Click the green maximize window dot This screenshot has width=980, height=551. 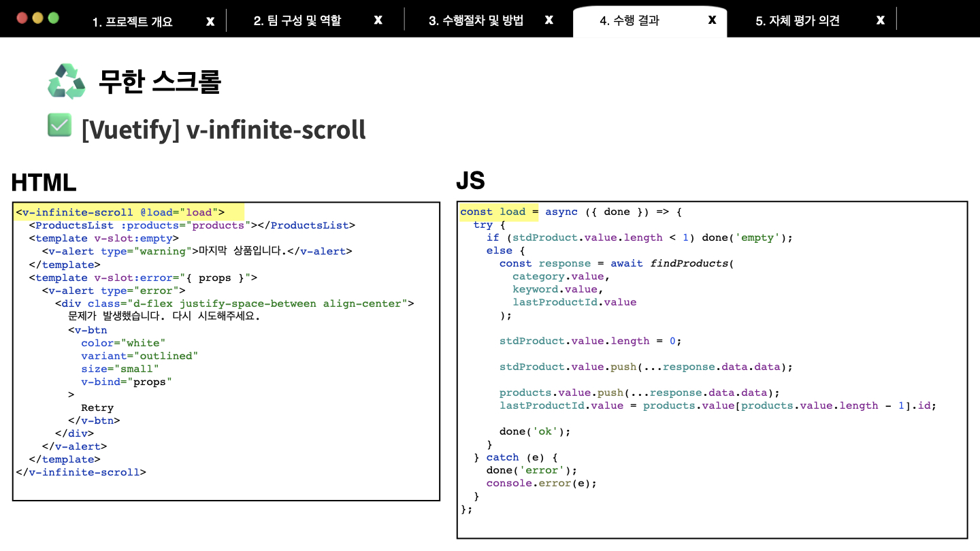(x=52, y=18)
